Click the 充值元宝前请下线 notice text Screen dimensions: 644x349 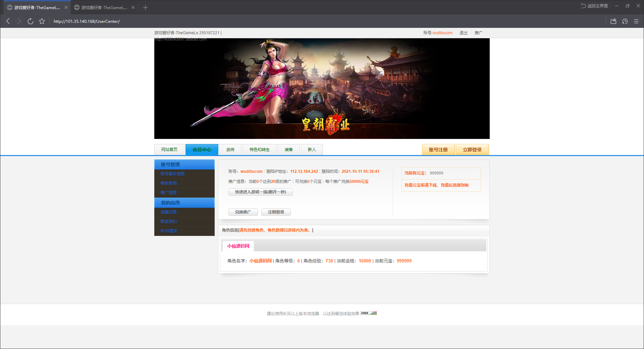(436, 185)
